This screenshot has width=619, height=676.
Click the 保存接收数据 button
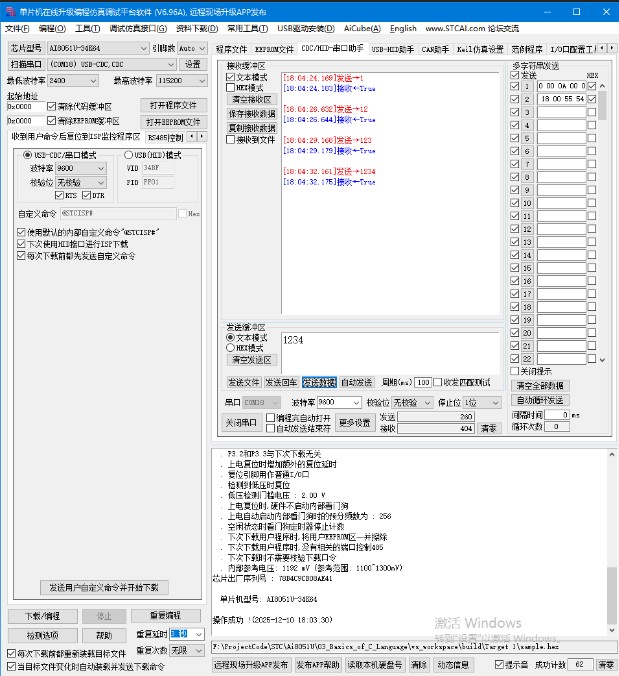click(x=252, y=114)
